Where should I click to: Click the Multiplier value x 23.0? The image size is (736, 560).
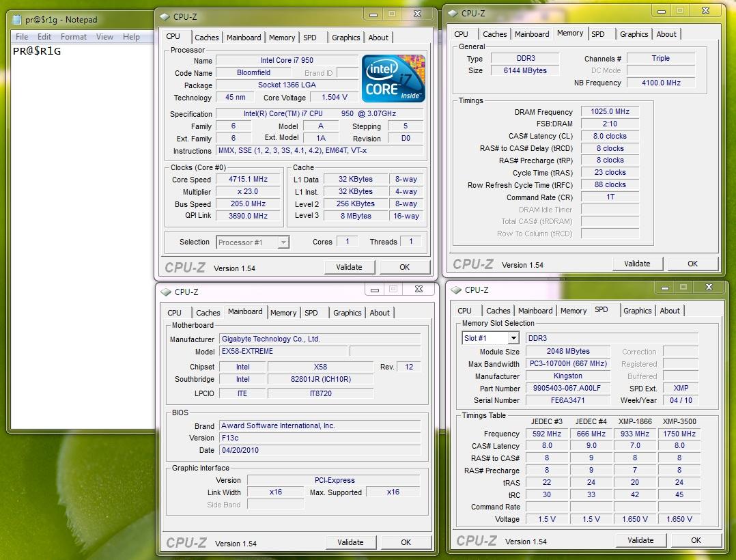point(248,191)
